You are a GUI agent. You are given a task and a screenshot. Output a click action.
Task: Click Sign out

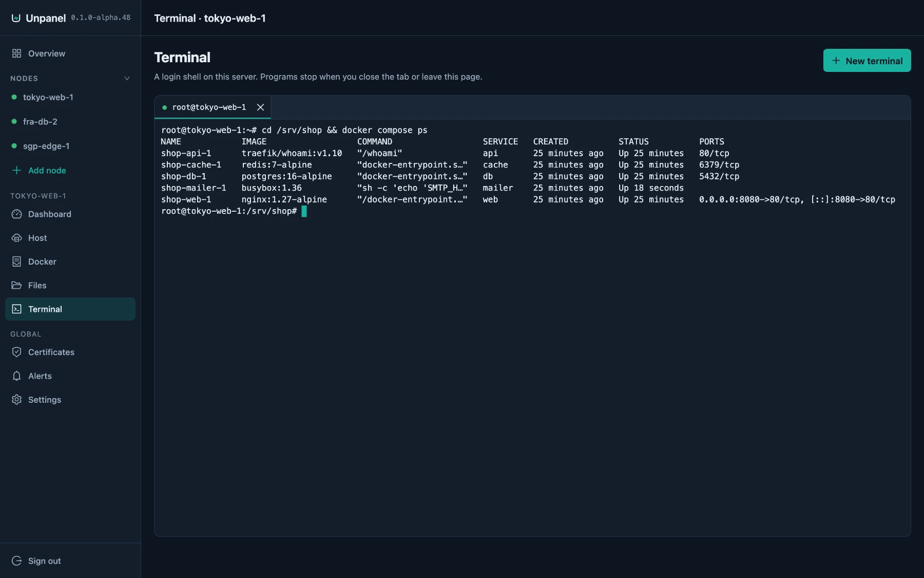click(70, 561)
